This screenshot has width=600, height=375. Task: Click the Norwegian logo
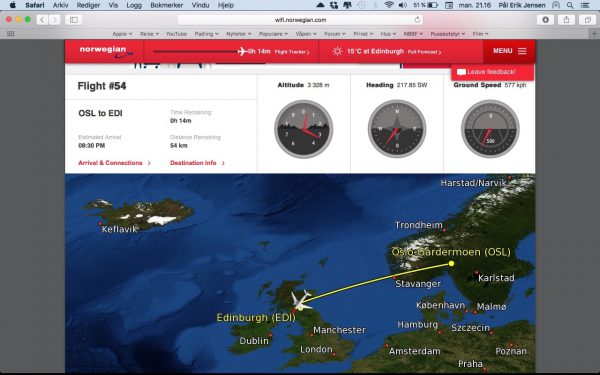pos(106,51)
